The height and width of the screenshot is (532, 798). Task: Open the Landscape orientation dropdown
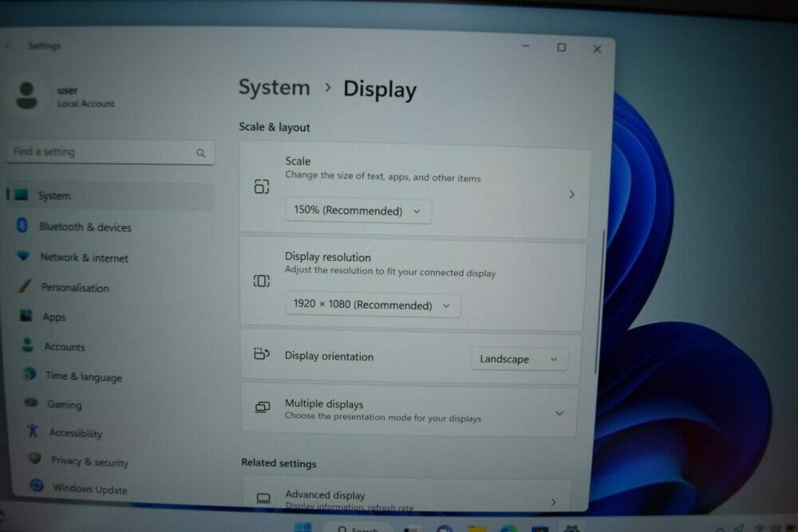click(519, 359)
